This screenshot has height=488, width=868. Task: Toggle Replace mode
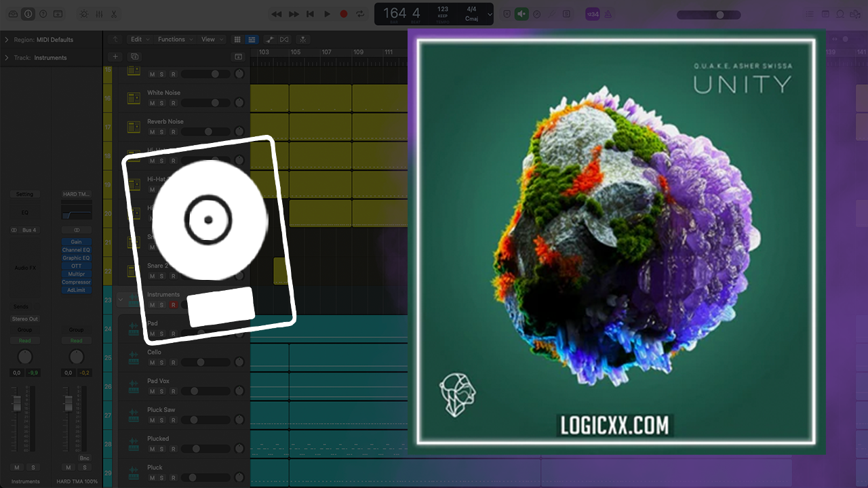pos(507,14)
